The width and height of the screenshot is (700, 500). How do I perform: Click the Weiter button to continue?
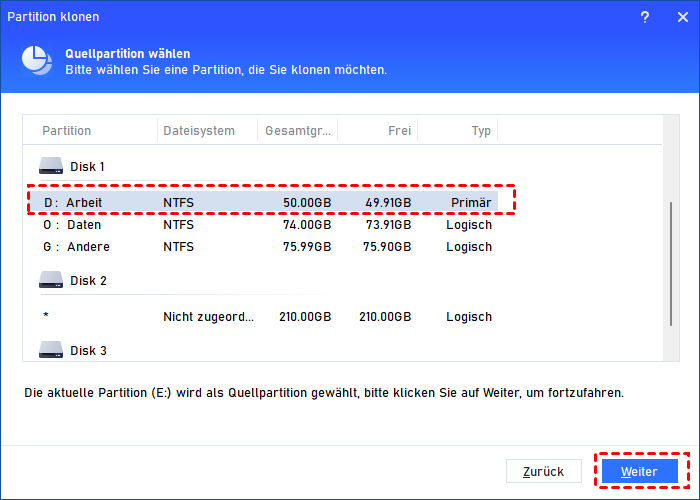tap(639, 471)
